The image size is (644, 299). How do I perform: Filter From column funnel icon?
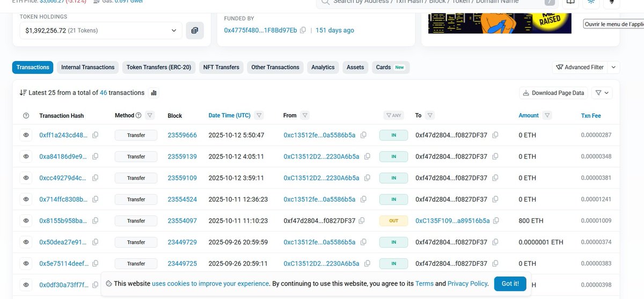click(x=305, y=115)
